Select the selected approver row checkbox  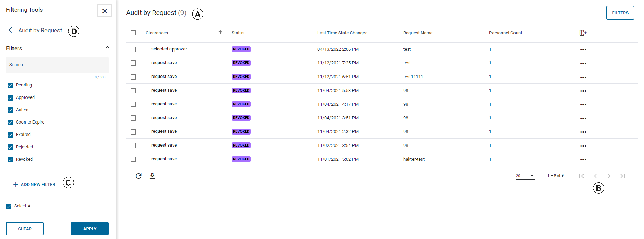(133, 49)
